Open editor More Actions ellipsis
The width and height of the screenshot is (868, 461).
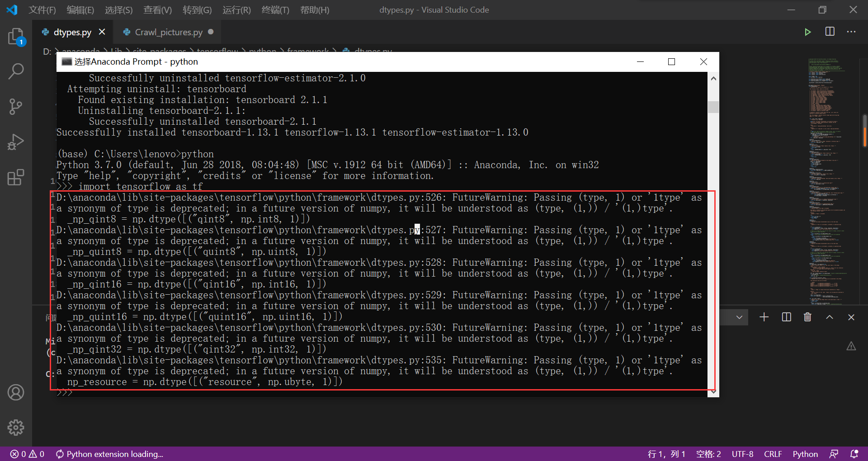[x=851, y=32]
